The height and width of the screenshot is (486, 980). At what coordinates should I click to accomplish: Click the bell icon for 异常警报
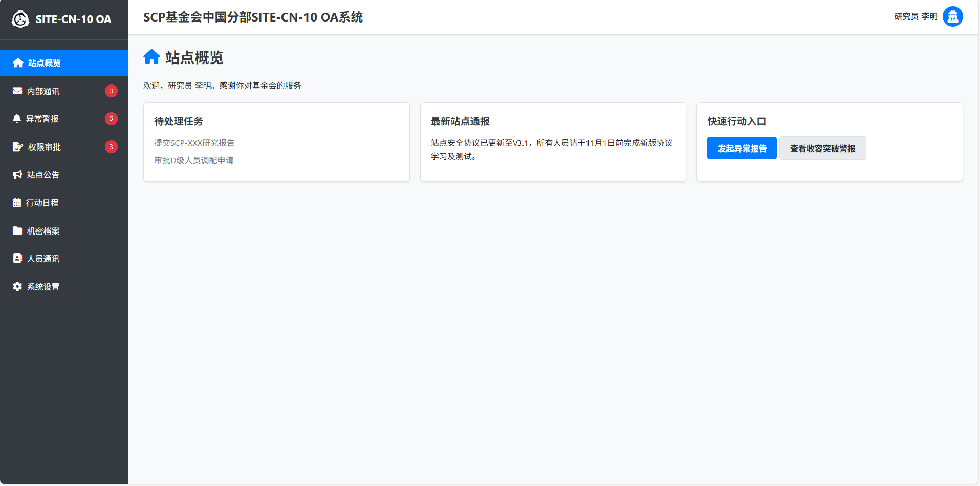[17, 119]
